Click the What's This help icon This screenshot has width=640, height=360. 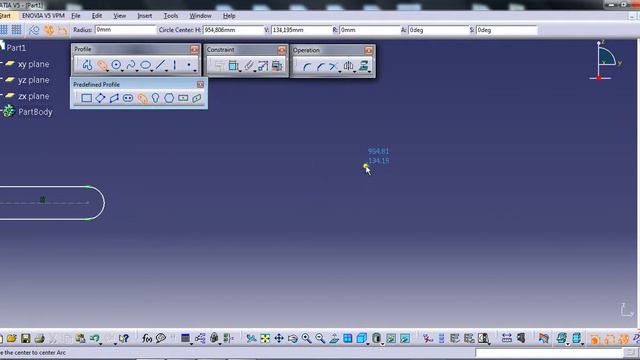click(x=124, y=338)
